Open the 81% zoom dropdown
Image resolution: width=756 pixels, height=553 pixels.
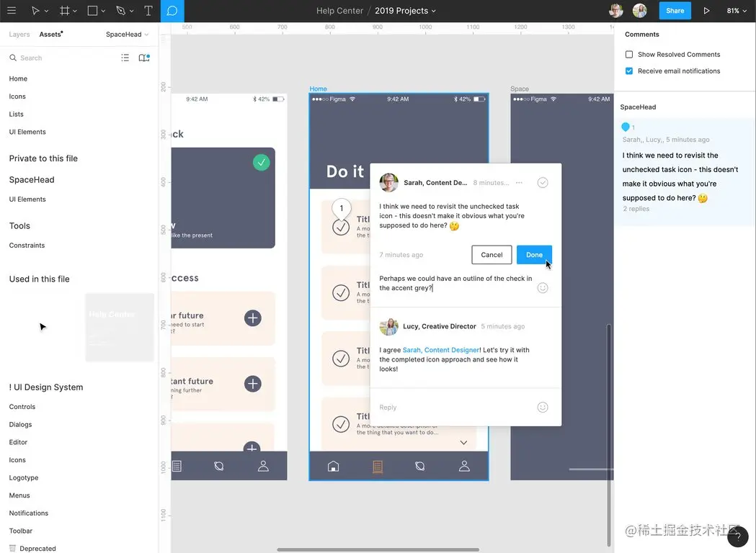[737, 11]
